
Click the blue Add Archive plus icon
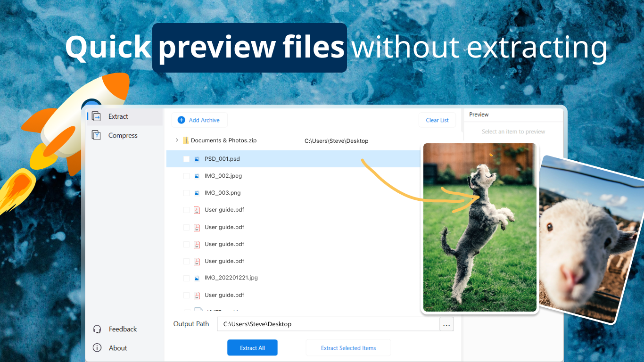[x=181, y=120]
